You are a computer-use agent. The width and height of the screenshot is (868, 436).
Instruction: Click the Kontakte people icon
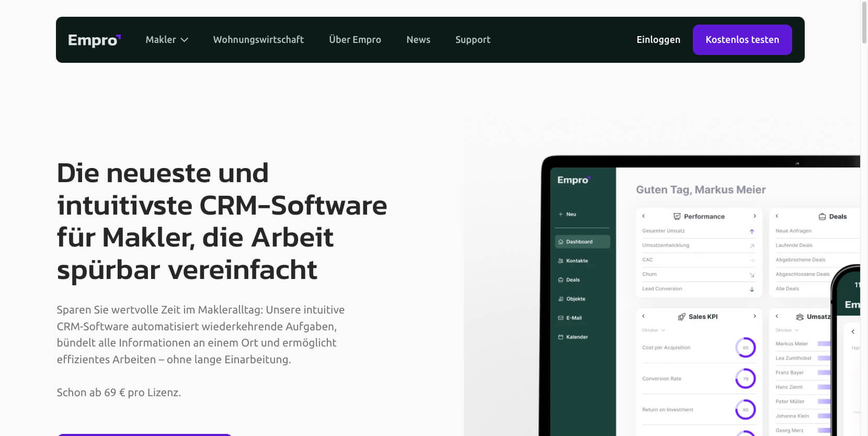click(561, 261)
